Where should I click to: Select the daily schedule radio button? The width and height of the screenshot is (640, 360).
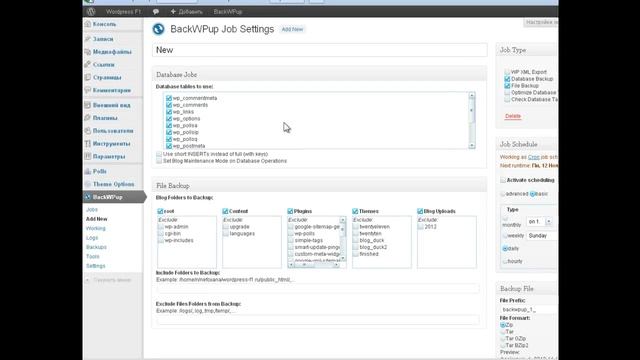[505, 248]
